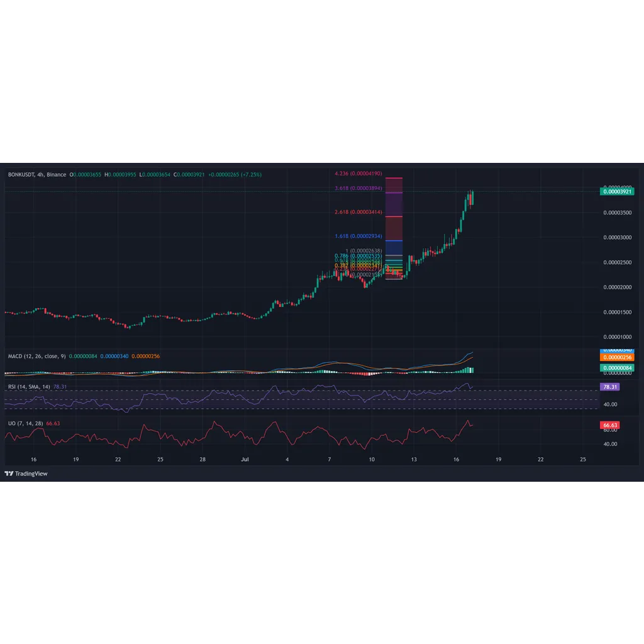Screen dimensions: 644x644
Task: Click the TradingView logo
Action: click(x=26, y=474)
